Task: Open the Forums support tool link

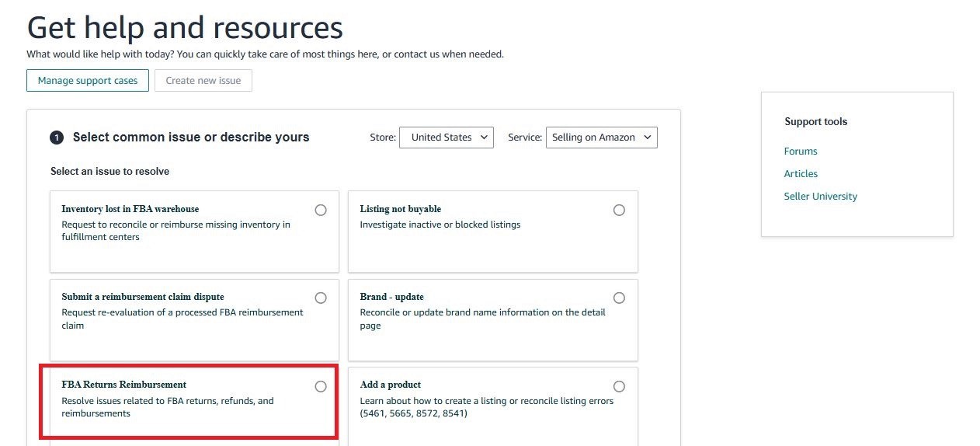Action: [x=801, y=152]
